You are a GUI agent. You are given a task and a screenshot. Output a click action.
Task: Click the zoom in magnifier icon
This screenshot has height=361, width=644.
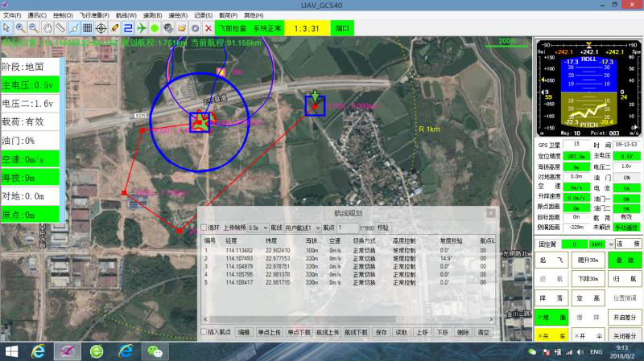click(20, 27)
